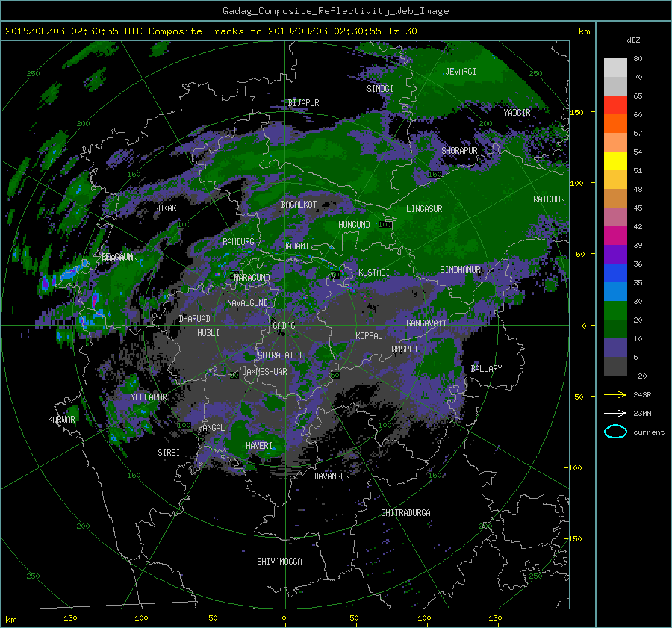The height and width of the screenshot is (628, 672).
Task: Pick the purple 39-36 dBZ swatch
Action: tap(615, 255)
